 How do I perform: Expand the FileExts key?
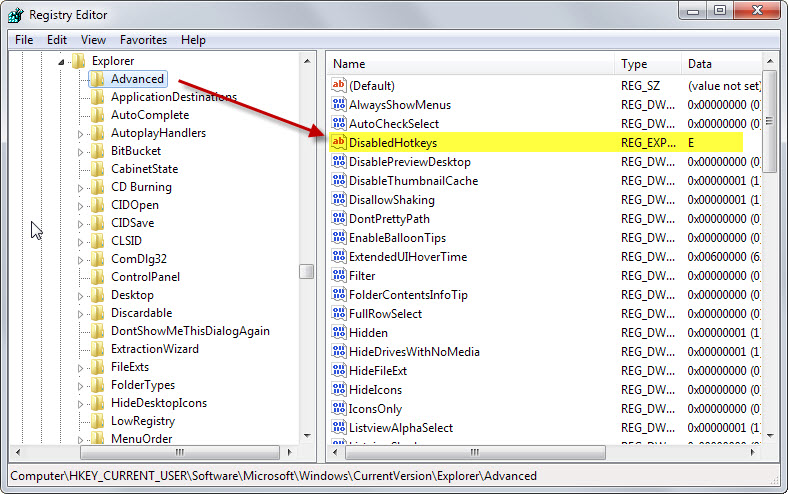pos(80,368)
